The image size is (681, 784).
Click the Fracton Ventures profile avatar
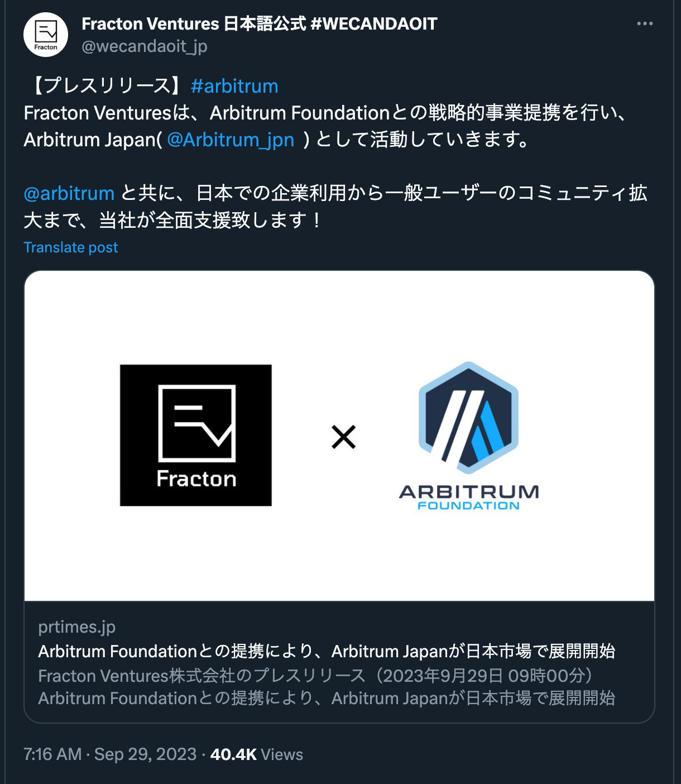point(46,35)
